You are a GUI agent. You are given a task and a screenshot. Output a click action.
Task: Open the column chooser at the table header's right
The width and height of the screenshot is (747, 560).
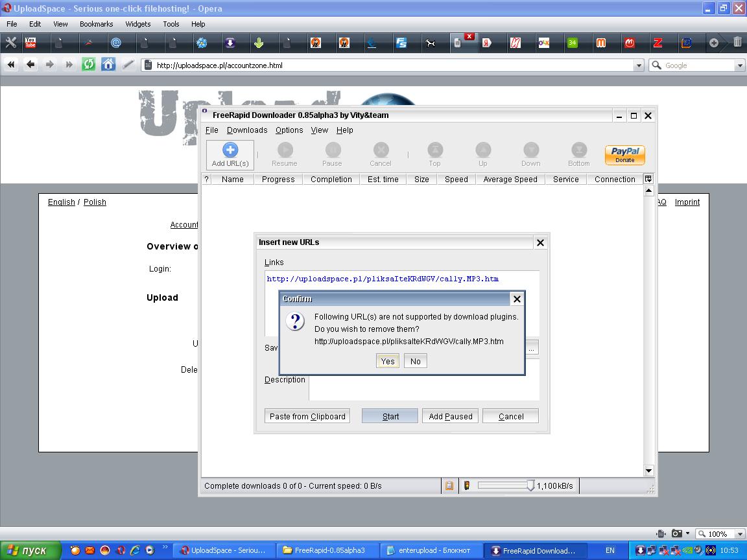648,179
